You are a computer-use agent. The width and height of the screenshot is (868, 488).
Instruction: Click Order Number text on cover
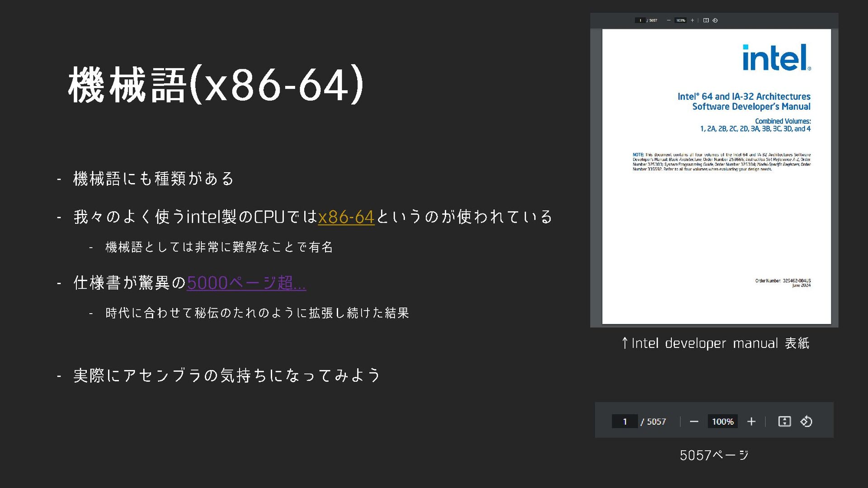pos(783,281)
